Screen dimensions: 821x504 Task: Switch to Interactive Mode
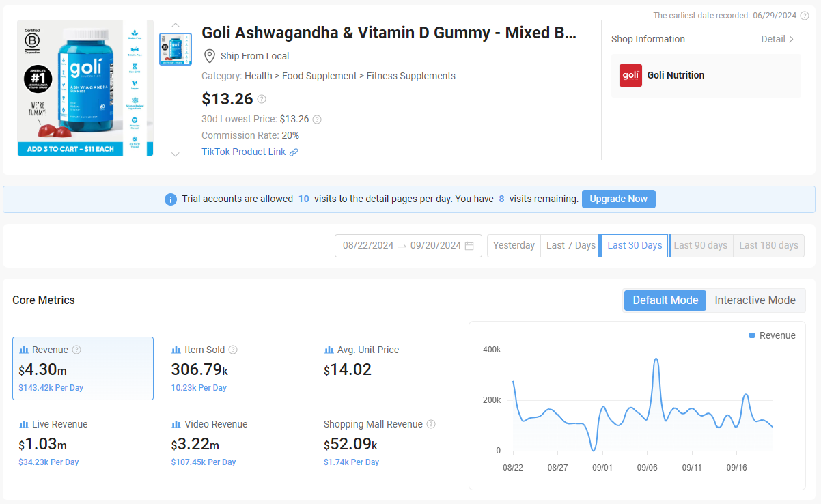pyautogui.click(x=755, y=300)
